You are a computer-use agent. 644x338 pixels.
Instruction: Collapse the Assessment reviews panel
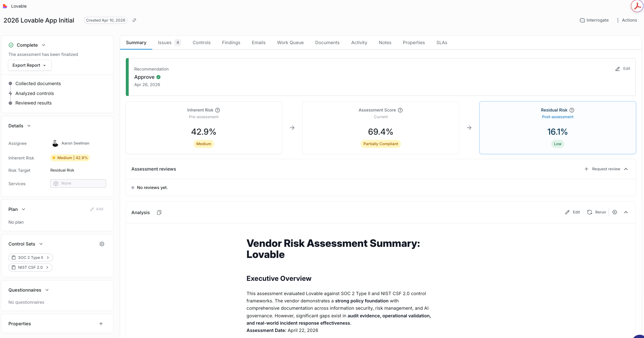pyautogui.click(x=626, y=169)
